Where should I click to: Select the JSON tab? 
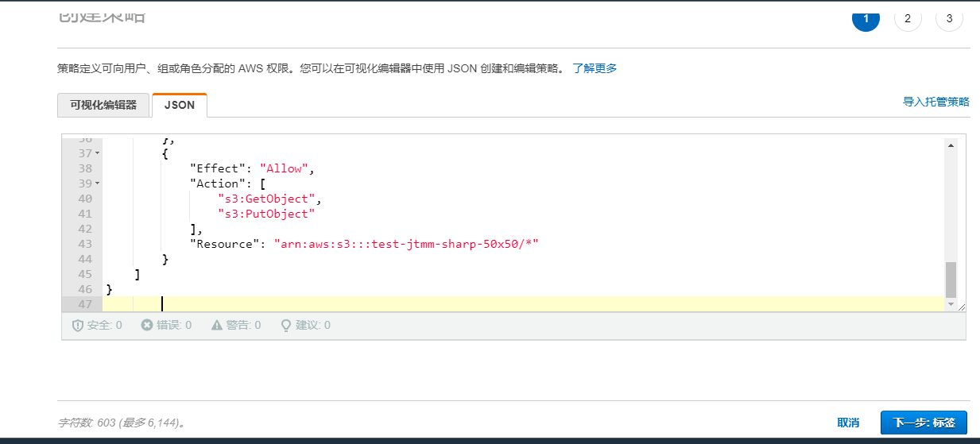[x=180, y=105]
